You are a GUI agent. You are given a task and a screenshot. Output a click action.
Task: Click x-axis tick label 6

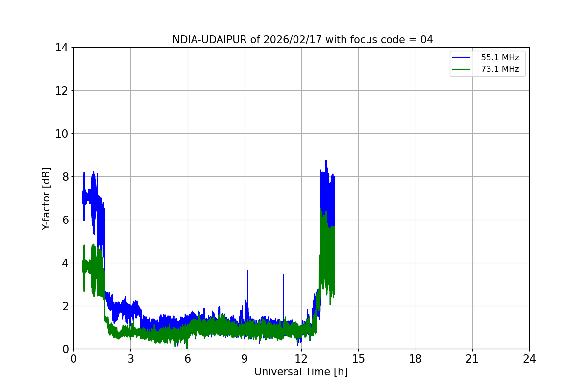[x=187, y=359]
